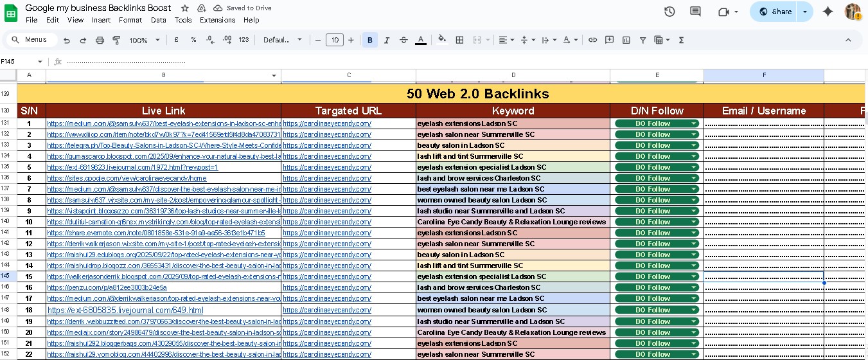Open the comments panel icon
Image resolution: width=868 pixels, height=360 pixels.
tap(695, 12)
